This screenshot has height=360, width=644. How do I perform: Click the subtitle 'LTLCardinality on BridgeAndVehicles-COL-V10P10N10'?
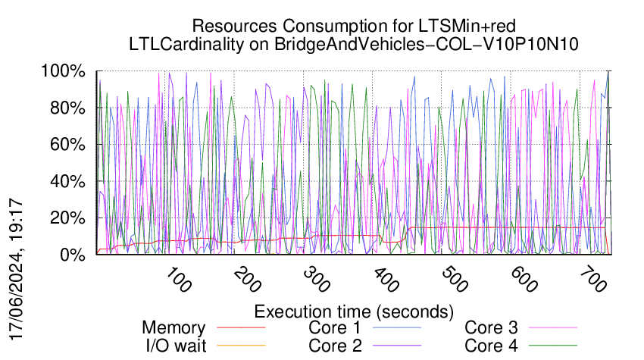(x=354, y=45)
